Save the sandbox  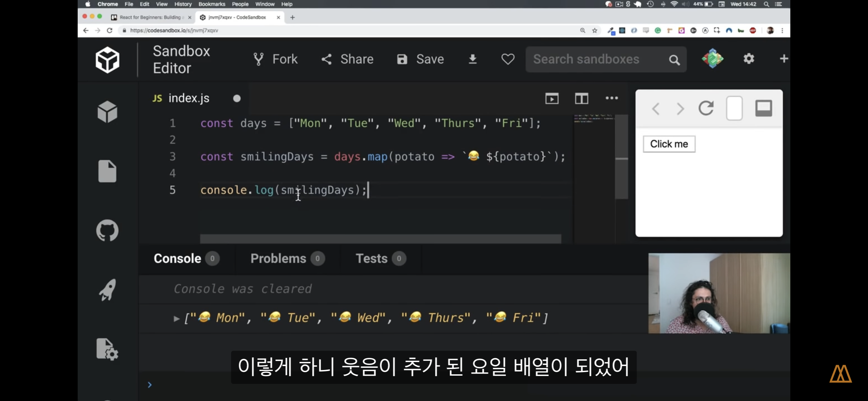pos(420,59)
